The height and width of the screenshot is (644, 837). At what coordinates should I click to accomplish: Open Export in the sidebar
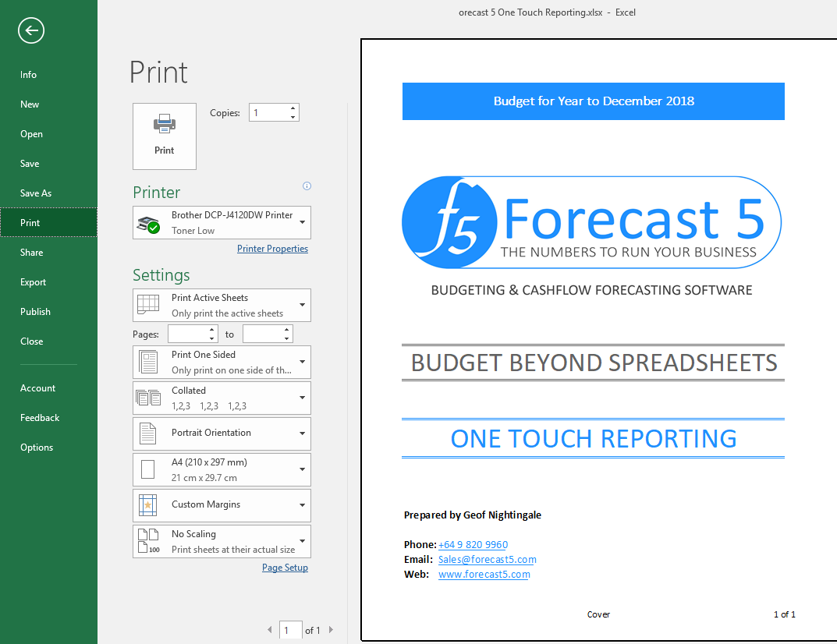point(48,282)
